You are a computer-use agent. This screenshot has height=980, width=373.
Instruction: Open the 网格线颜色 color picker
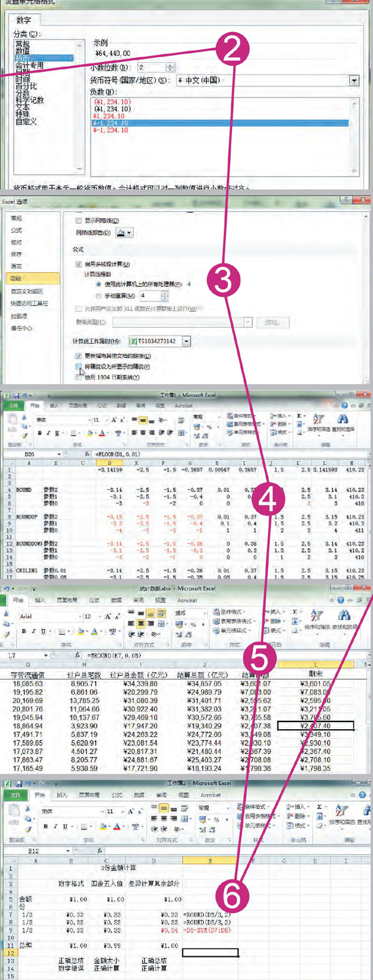[124, 233]
